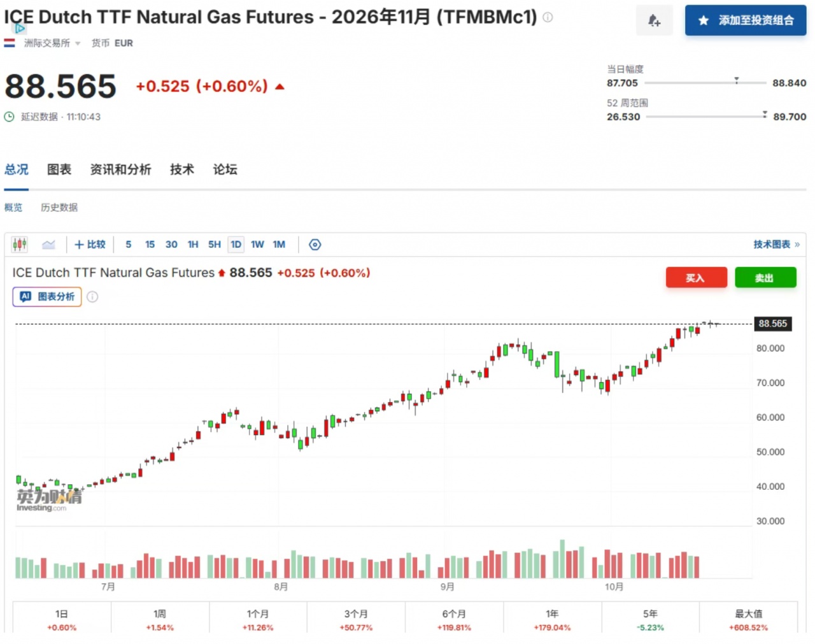Open chart settings gear icon

point(315,245)
